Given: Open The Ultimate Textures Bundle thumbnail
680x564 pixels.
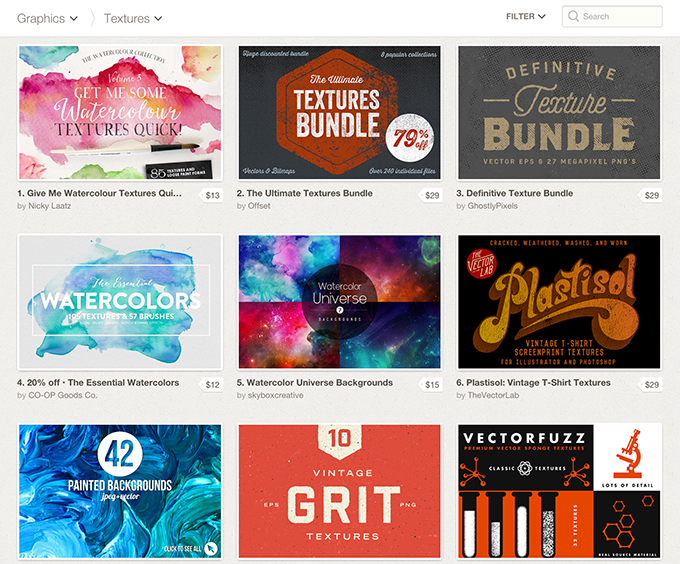Looking at the screenshot, I should click(x=340, y=113).
